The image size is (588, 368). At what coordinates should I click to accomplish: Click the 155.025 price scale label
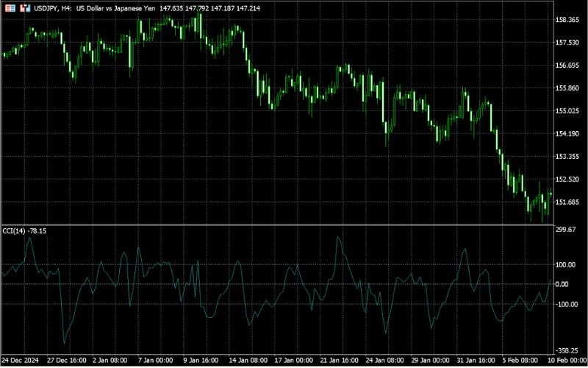point(568,111)
